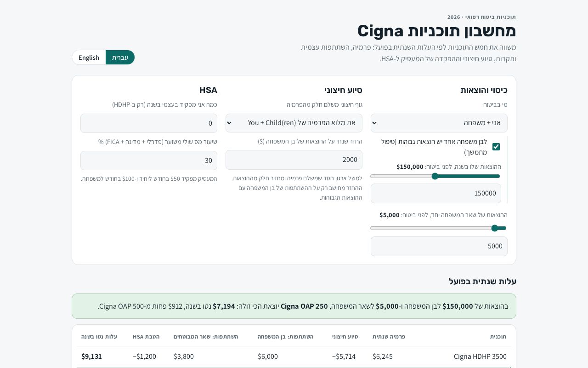Click the $9,131 net annual cost cell
Image resolution: width=588 pixels, height=368 pixels.
91,356
